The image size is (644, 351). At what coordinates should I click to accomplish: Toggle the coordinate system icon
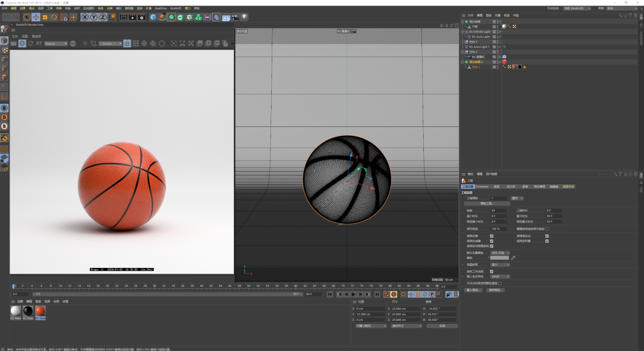pos(112,17)
